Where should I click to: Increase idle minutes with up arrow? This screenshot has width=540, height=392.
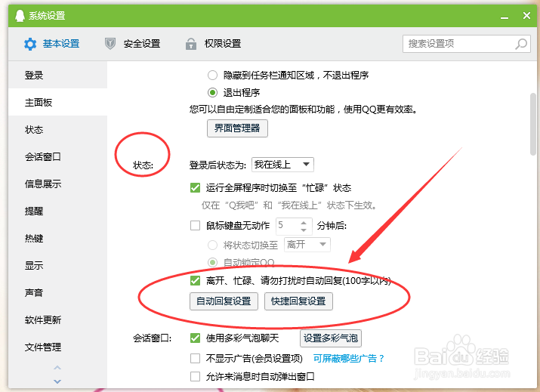(304, 223)
